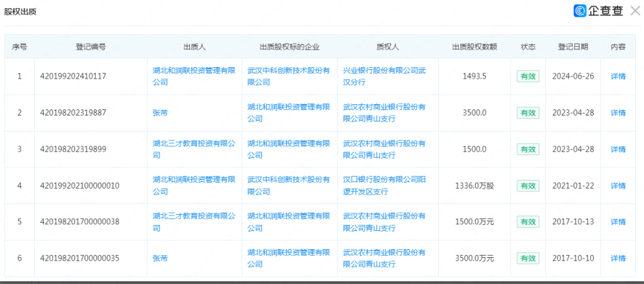Open pledgor 湖北和润联投资管理有限公司 in row 4
Screen dimensions: 644x284
(x=194, y=185)
